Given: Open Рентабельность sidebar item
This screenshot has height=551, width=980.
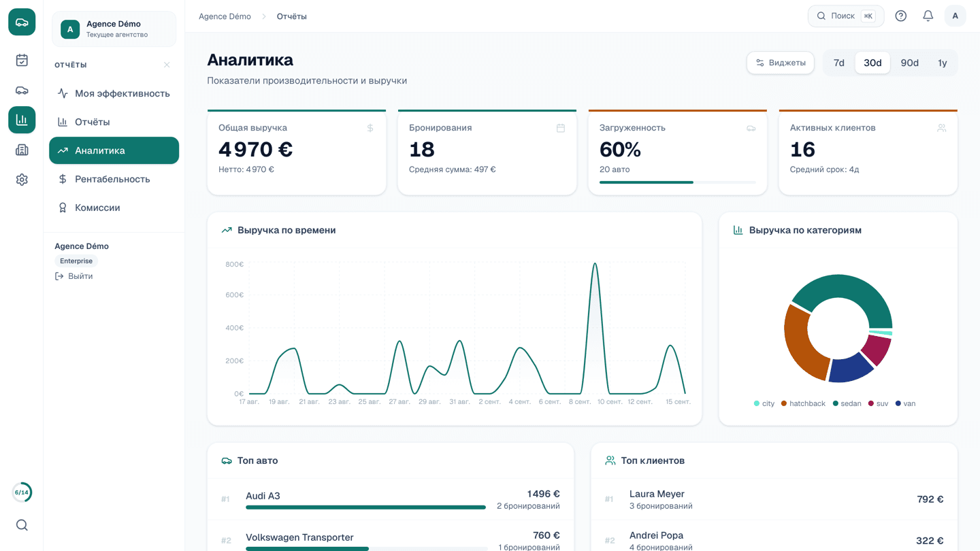Looking at the screenshot, I should 114,179.
